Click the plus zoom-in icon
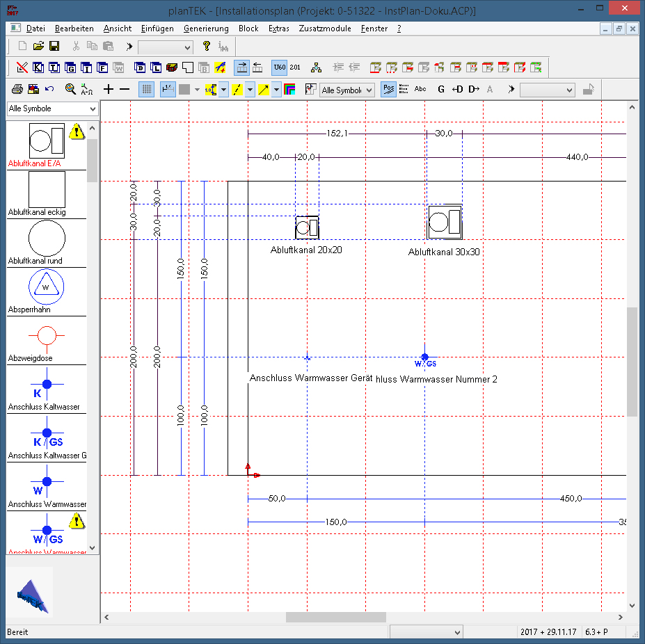Screen dimensions: 645x644 click(x=109, y=89)
